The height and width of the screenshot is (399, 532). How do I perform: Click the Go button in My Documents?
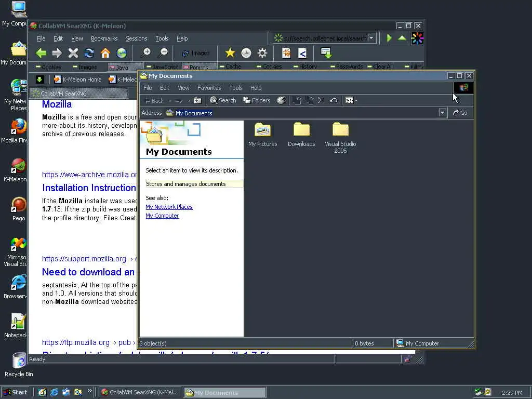coord(460,113)
